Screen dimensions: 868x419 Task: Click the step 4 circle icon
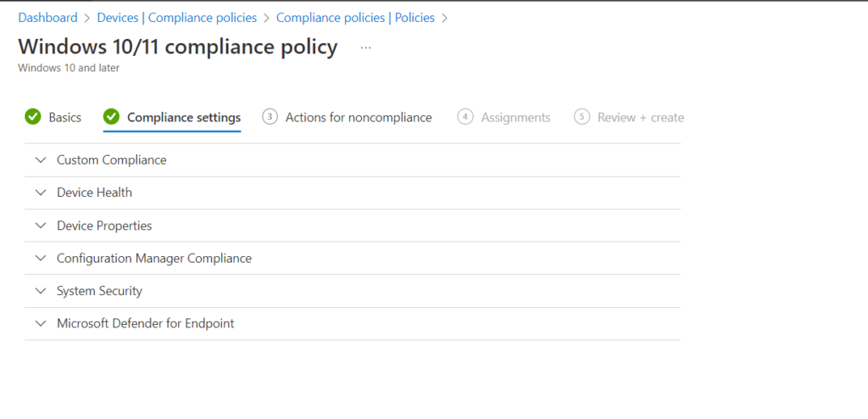[465, 117]
